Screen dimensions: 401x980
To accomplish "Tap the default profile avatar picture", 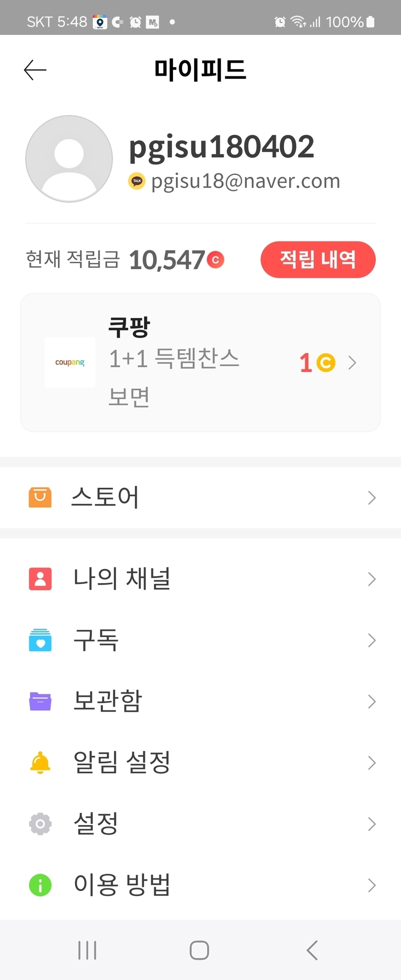I will 69,159.
